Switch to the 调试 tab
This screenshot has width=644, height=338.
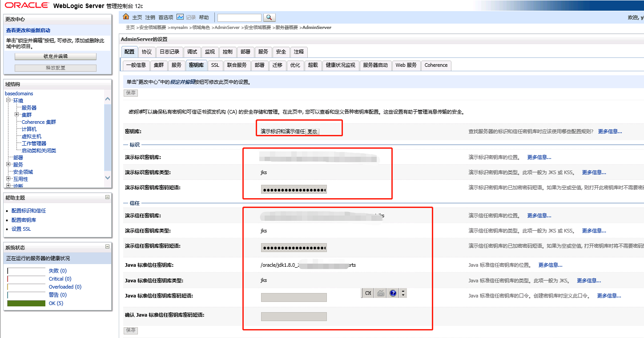192,52
